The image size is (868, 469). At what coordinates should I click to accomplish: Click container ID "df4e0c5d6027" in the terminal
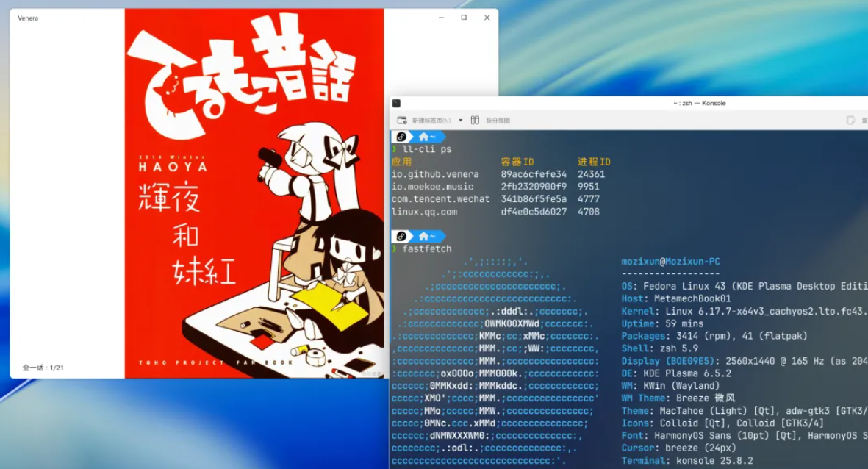coord(534,212)
